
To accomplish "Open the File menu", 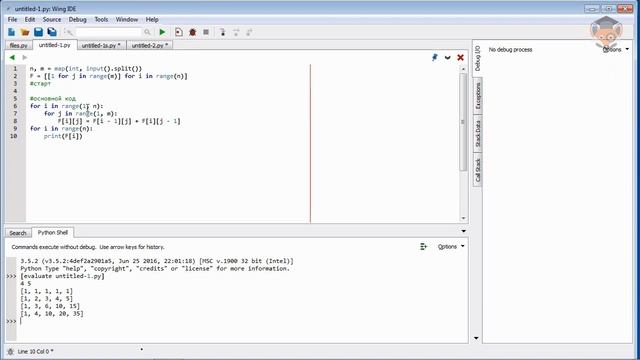I will coord(13,19).
